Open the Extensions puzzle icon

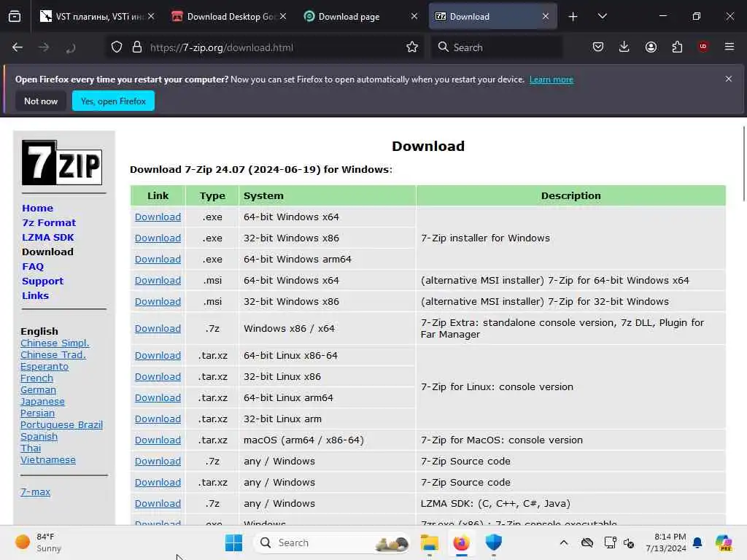pos(677,47)
